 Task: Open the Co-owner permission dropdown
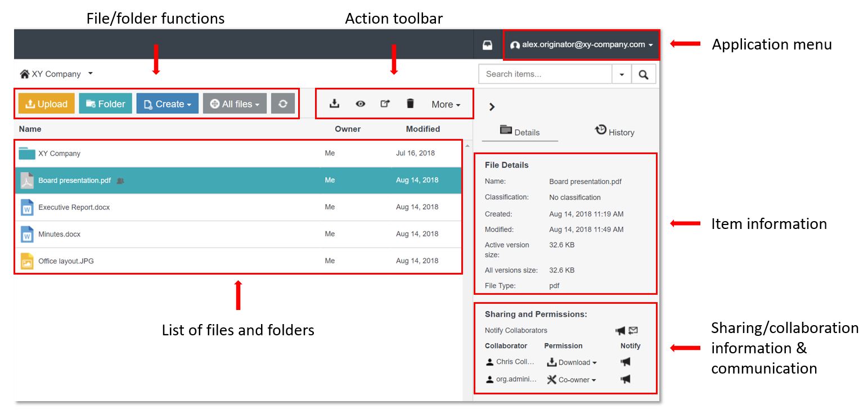[572, 380]
